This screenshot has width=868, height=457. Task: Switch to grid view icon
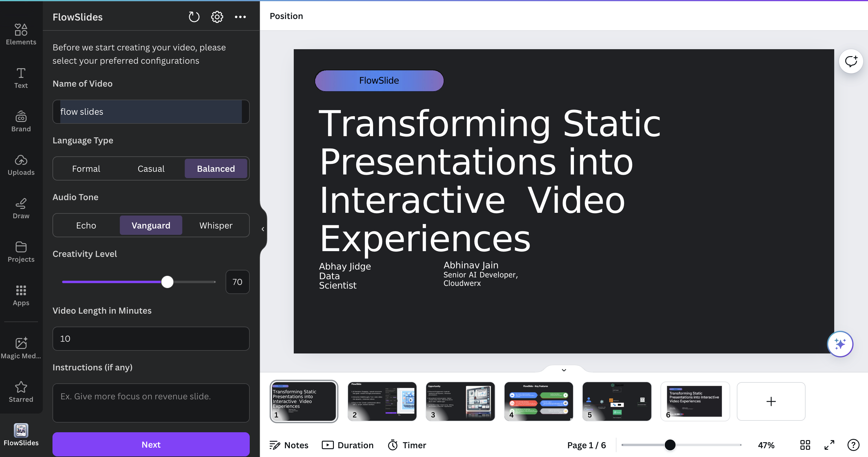pyautogui.click(x=805, y=445)
